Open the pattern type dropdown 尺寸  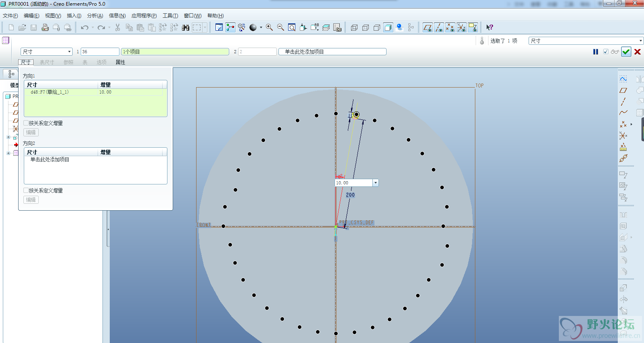(x=46, y=52)
